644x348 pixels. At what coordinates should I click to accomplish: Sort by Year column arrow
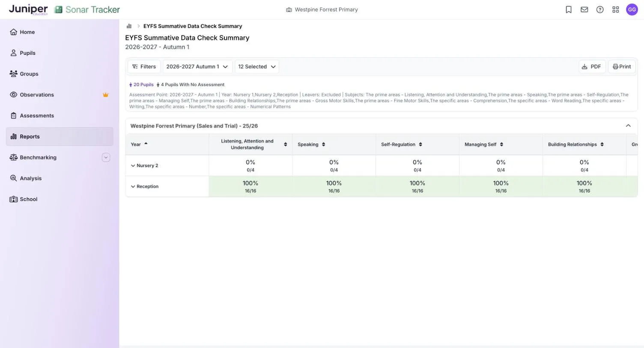pyautogui.click(x=146, y=144)
